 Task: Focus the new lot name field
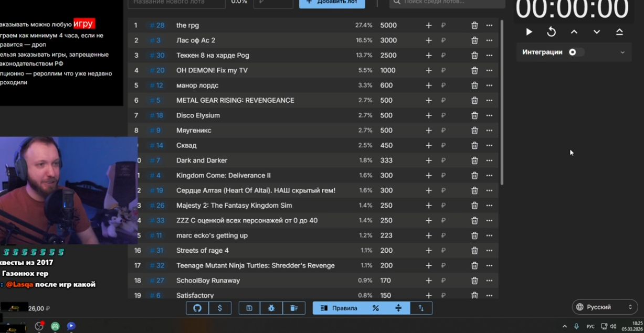(x=177, y=3)
